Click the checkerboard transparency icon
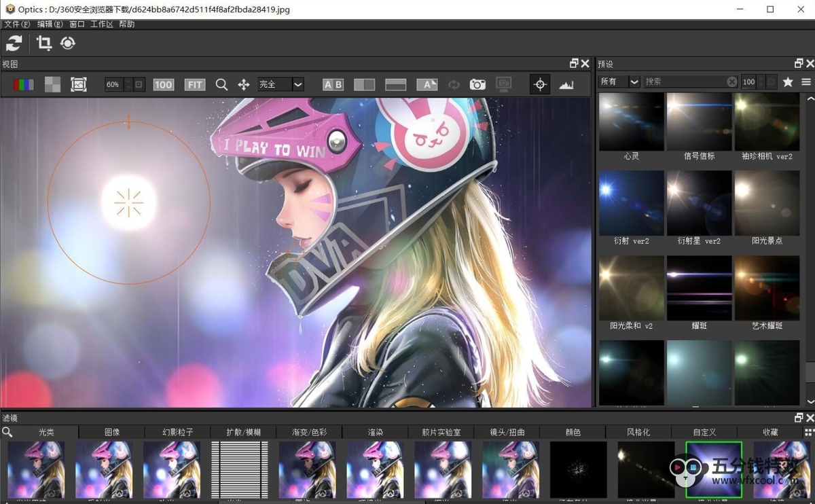 pos(52,85)
